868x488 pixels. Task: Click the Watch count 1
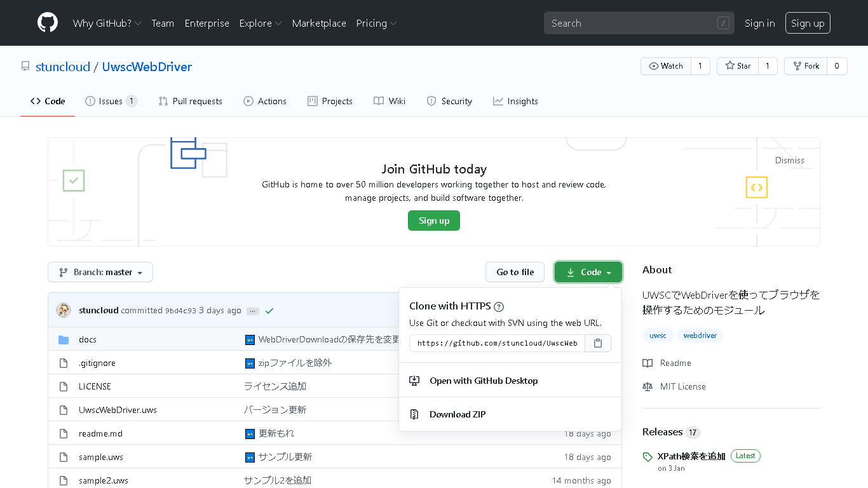point(700,66)
